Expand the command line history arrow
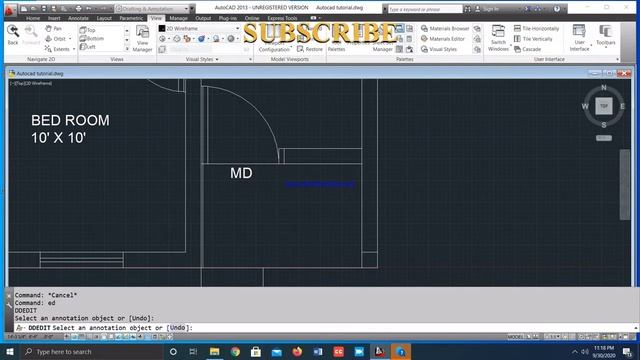The image size is (640, 360). (636, 328)
